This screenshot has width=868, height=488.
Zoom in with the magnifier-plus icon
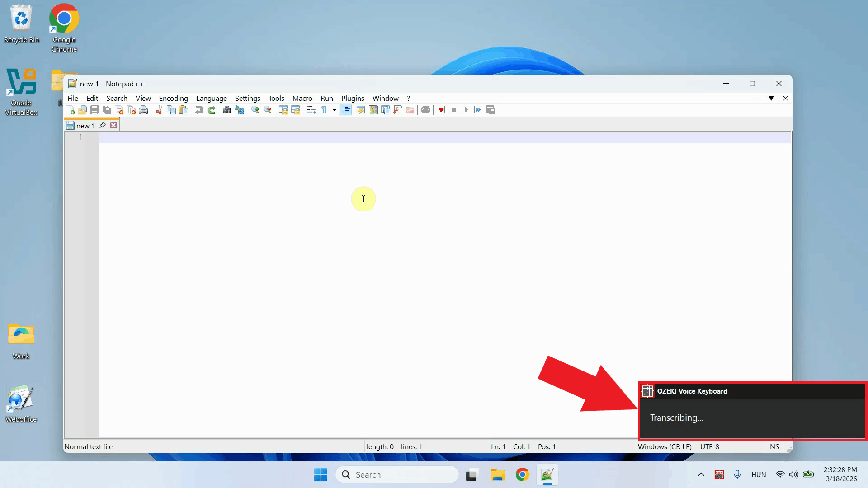click(255, 110)
